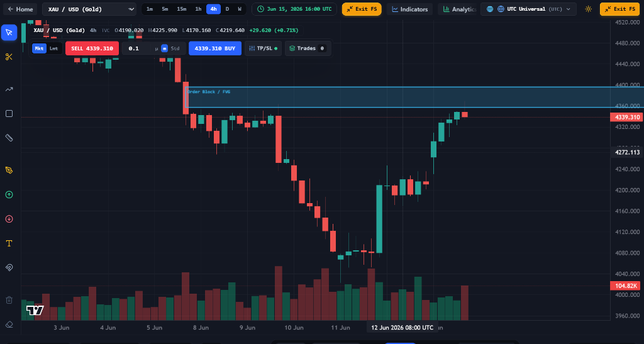The image size is (644, 344).
Task: Toggle the magnet snap tool
Action: pos(9,268)
